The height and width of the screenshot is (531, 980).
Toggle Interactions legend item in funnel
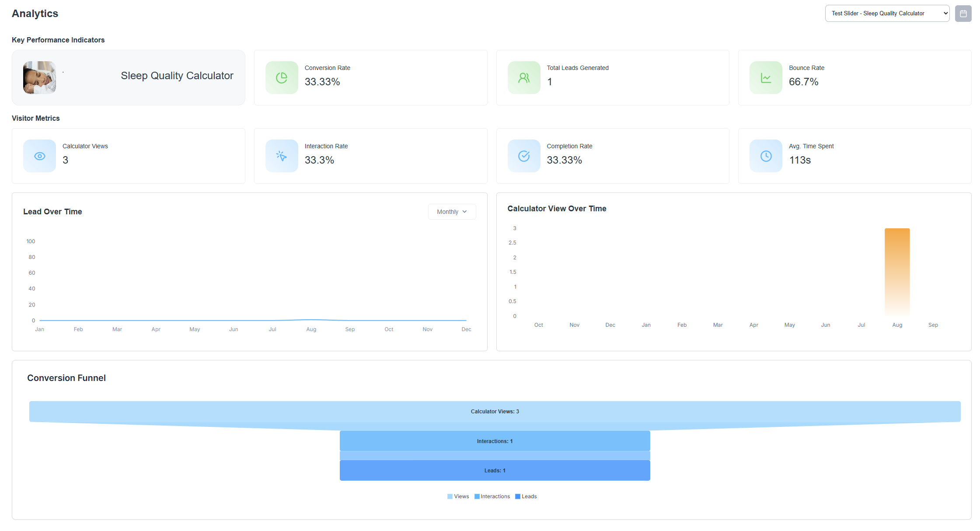coord(492,496)
